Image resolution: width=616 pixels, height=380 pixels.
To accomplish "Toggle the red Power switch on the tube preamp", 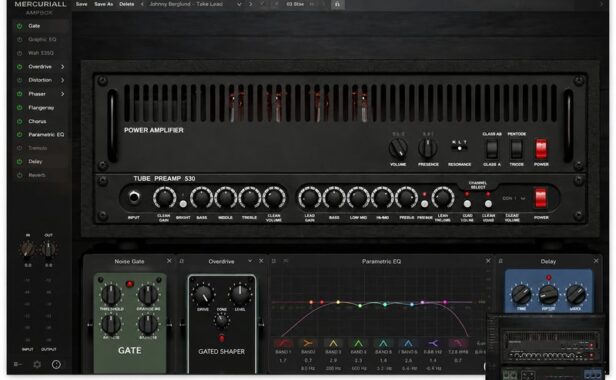I will pos(541,198).
